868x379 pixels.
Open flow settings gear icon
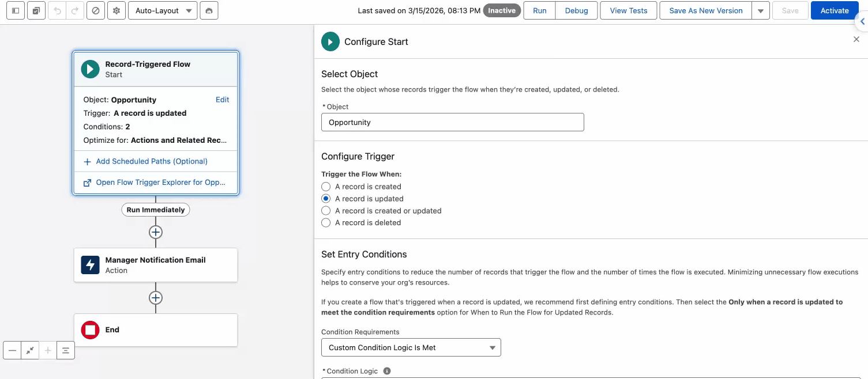pyautogui.click(x=117, y=10)
